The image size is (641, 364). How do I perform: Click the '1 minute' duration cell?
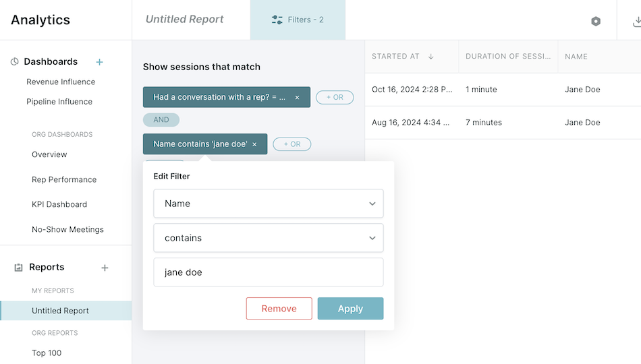(481, 90)
